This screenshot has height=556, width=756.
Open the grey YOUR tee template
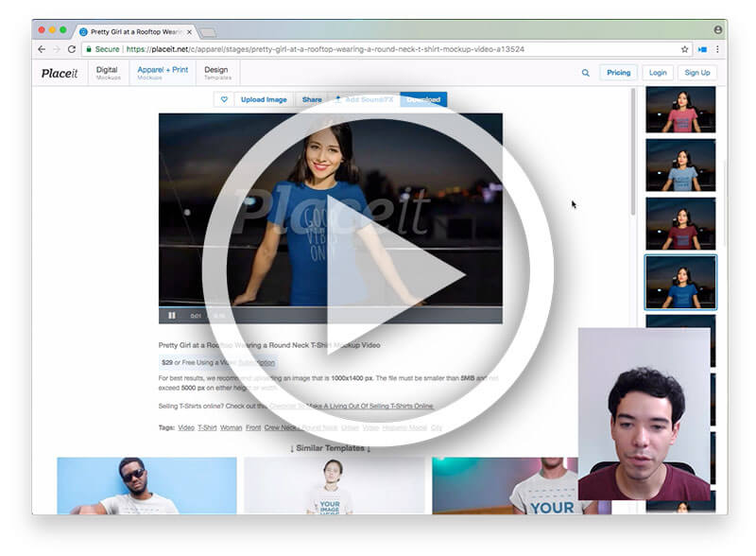505,485
